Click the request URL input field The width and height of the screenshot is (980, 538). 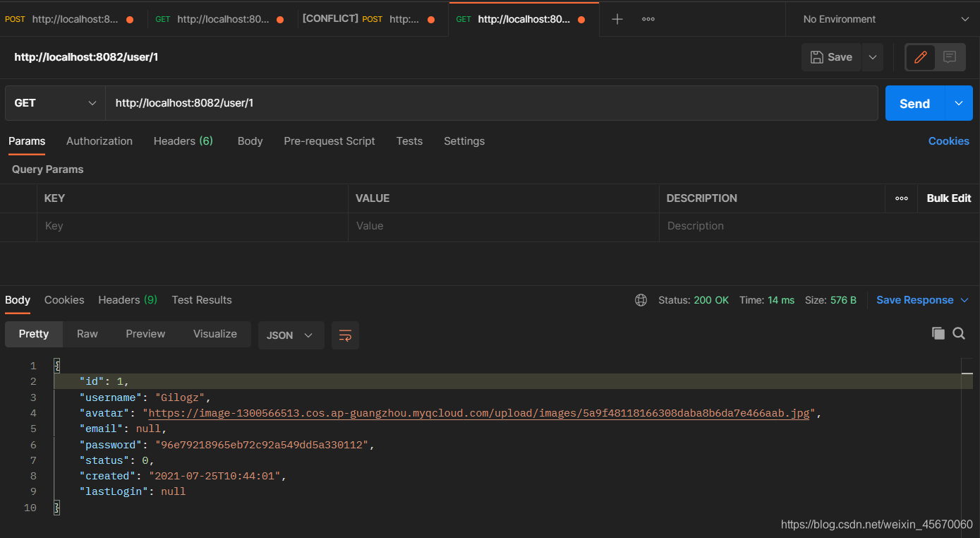tap(492, 103)
